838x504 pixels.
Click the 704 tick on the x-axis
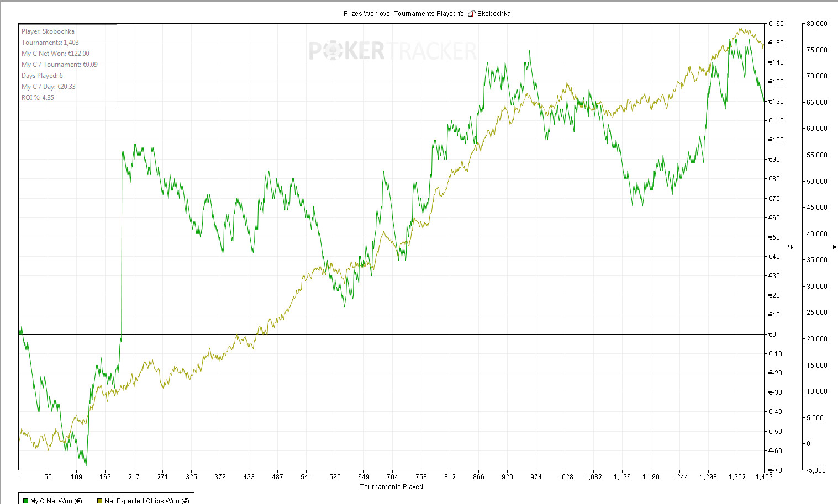[392, 477]
